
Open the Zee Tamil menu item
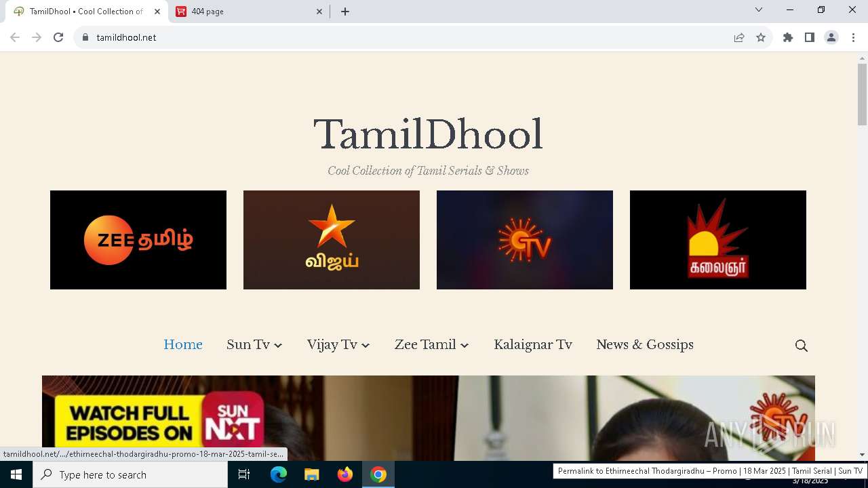pyautogui.click(x=425, y=344)
